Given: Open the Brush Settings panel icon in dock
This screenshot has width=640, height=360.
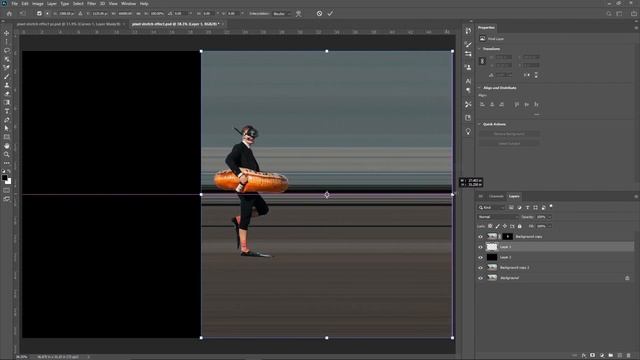Looking at the screenshot, I should (468, 44).
